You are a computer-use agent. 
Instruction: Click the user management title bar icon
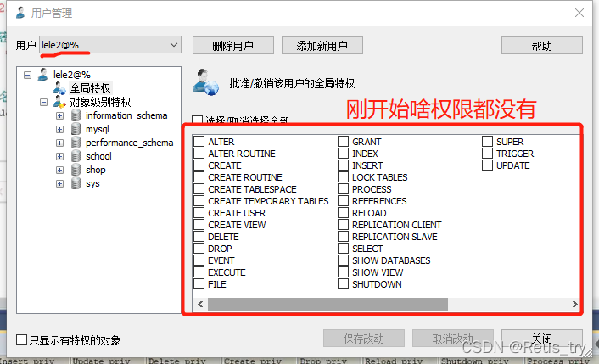point(20,13)
